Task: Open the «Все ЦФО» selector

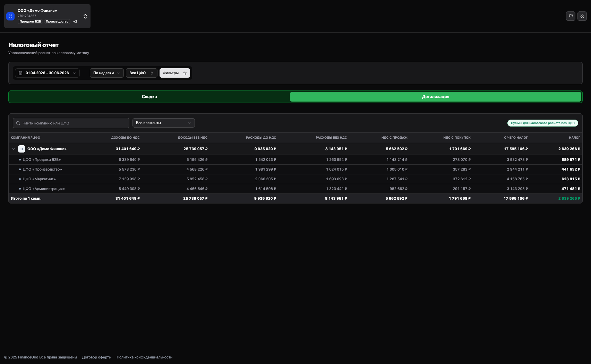Action: point(142,73)
